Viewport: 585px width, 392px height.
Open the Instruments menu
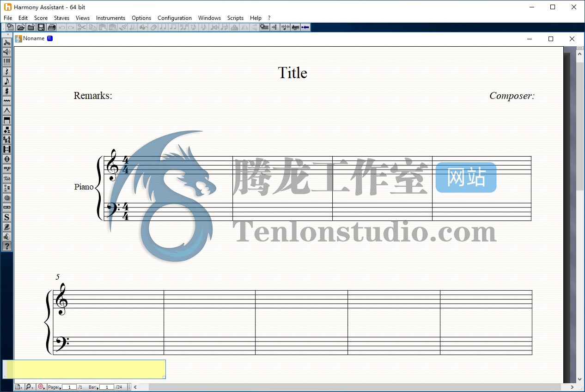[x=110, y=18]
